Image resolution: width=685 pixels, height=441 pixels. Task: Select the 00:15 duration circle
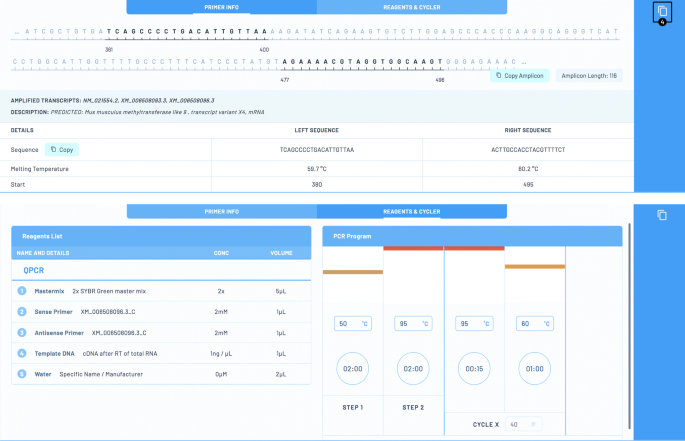click(474, 368)
